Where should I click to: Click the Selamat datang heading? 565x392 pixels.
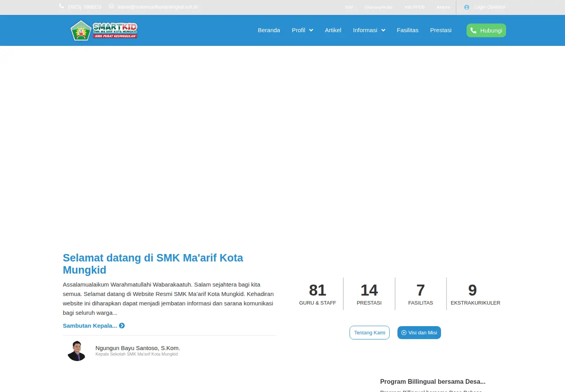pyautogui.click(x=153, y=264)
